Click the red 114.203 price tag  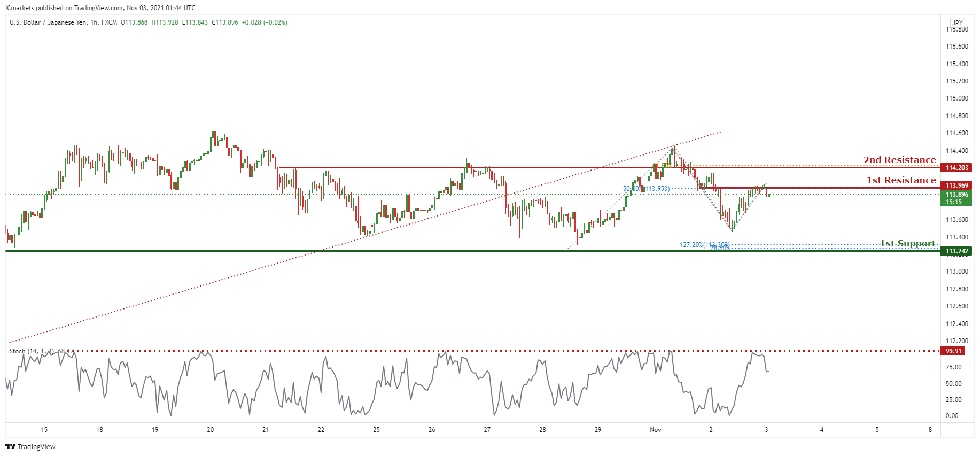pyautogui.click(x=956, y=168)
